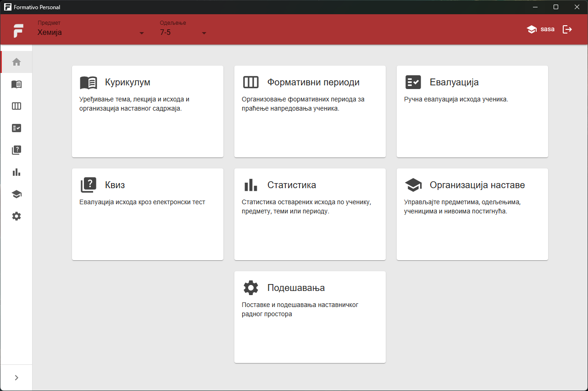Open the graduation cap icon in the sidebar
Viewport: 588px width, 391px height.
[x=17, y=194]
